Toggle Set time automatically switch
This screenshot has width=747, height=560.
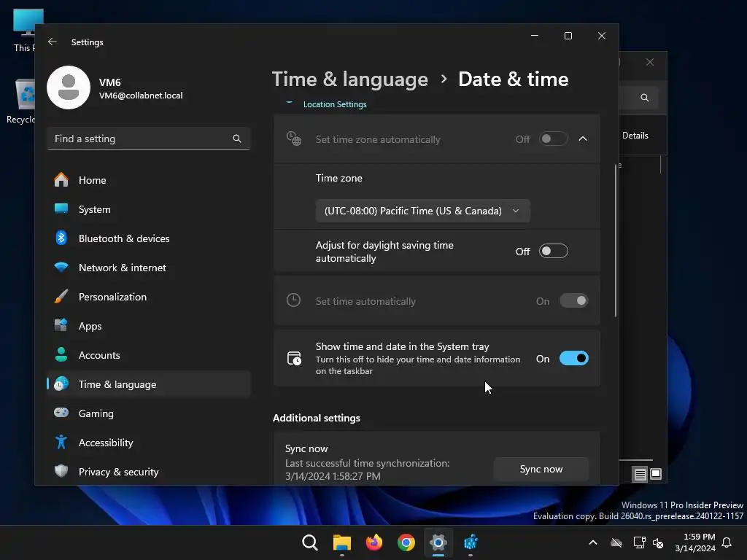(x=573, y=301)
